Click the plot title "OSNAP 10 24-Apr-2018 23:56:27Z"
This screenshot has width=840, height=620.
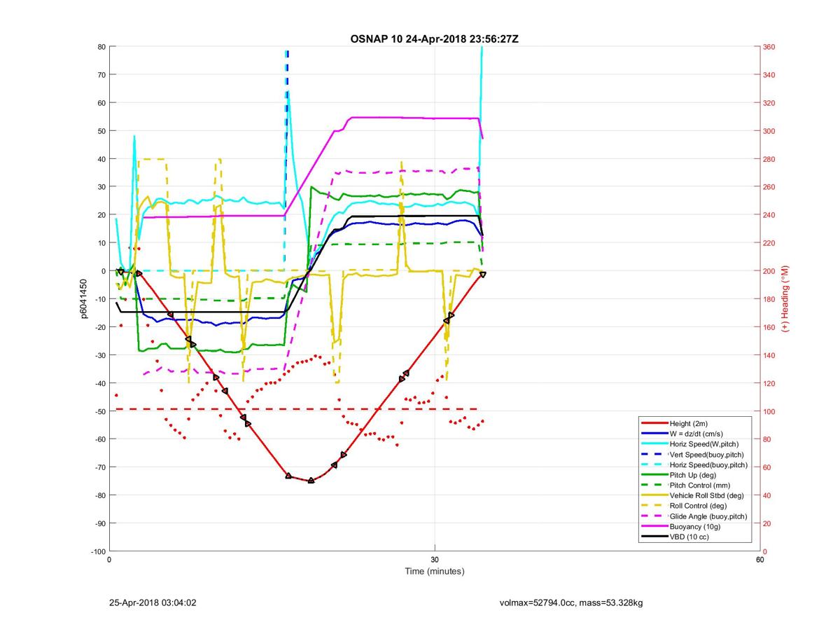(434, 39)
